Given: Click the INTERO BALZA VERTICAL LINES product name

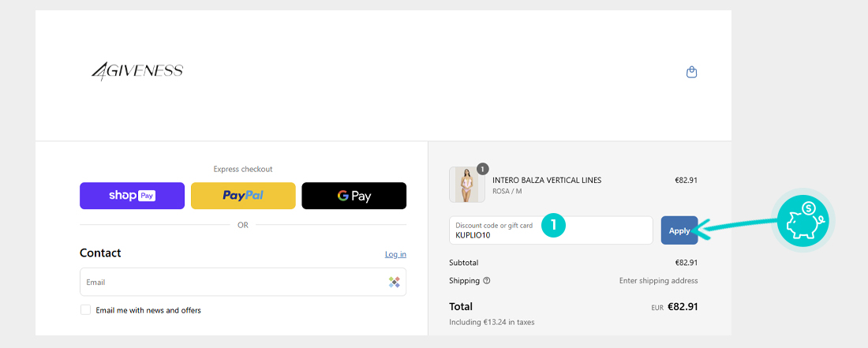Looking at the screenshot, I should 547,181.
